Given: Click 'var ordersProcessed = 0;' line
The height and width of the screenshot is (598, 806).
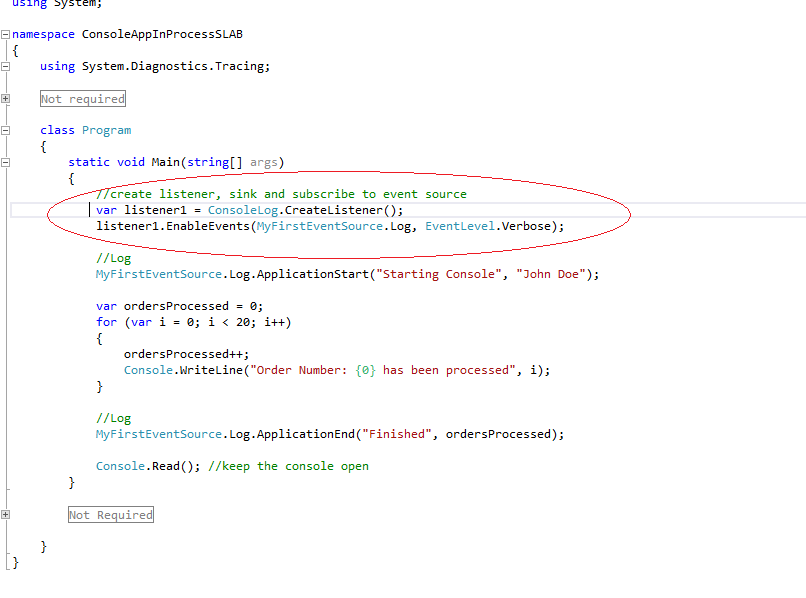Looking at the screenshot, I should [179, 306].
